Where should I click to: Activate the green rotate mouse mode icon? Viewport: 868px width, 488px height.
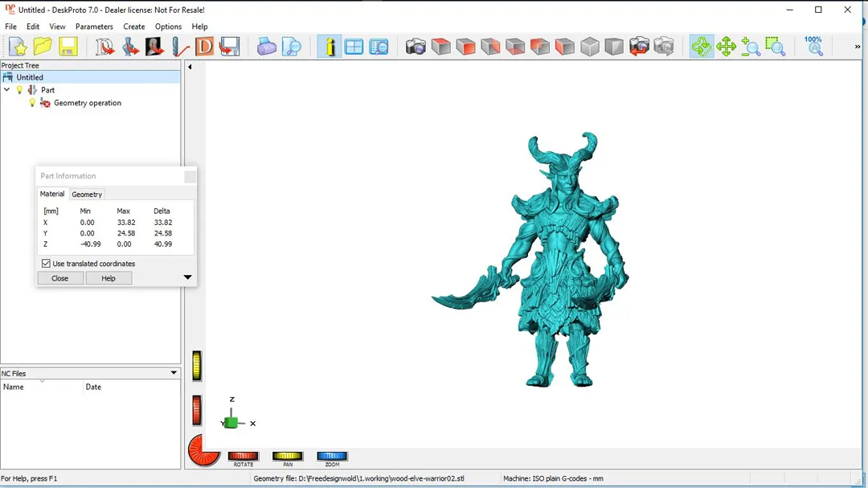tap(702, 47)
